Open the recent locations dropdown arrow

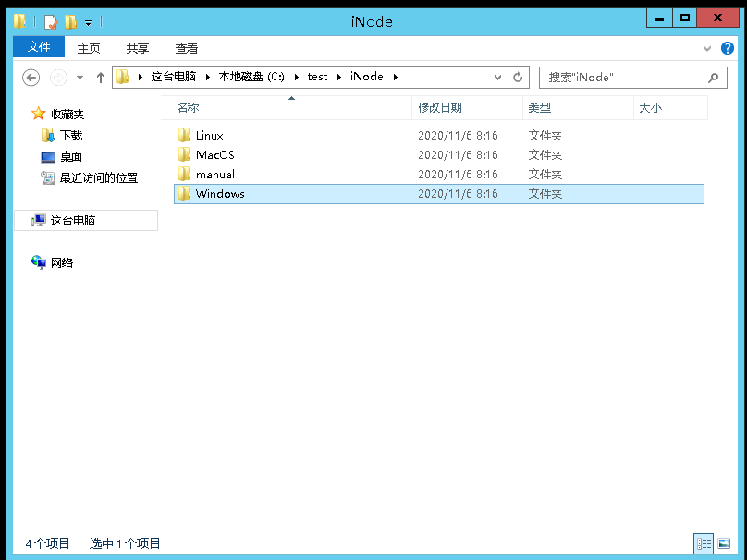[80, 78]
